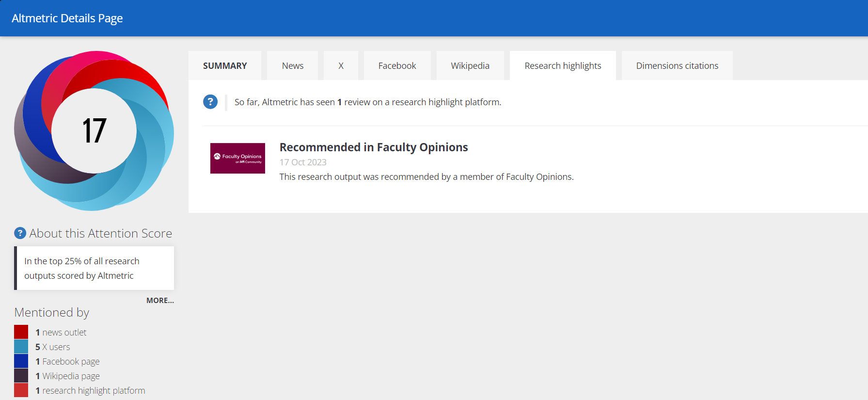Image resolution: width=868 pixels, height=400 pixels.
Task: Open the News tab
Action: click(293, 65)
